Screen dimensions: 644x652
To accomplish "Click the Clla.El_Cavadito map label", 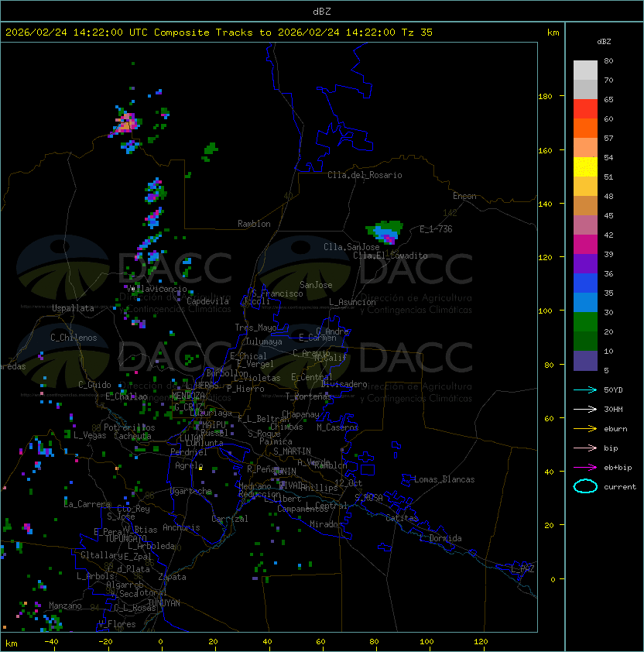I will (390, 256).
